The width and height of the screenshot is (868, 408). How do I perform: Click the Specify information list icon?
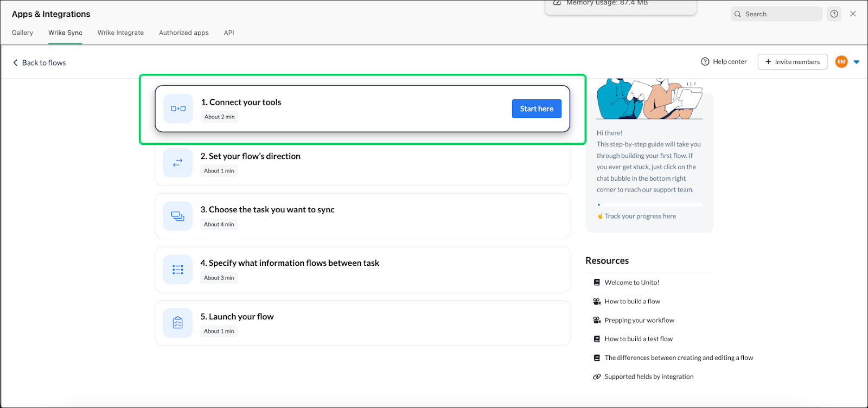(177, 270)
